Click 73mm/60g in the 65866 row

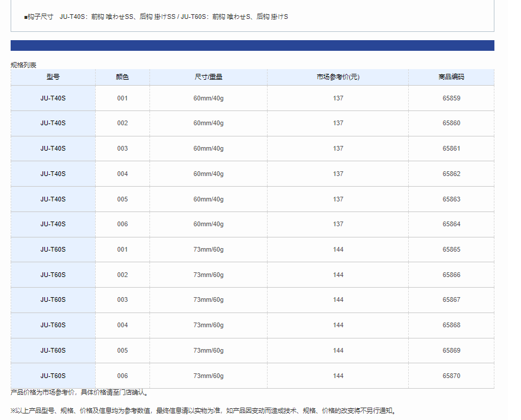(209, 275)
